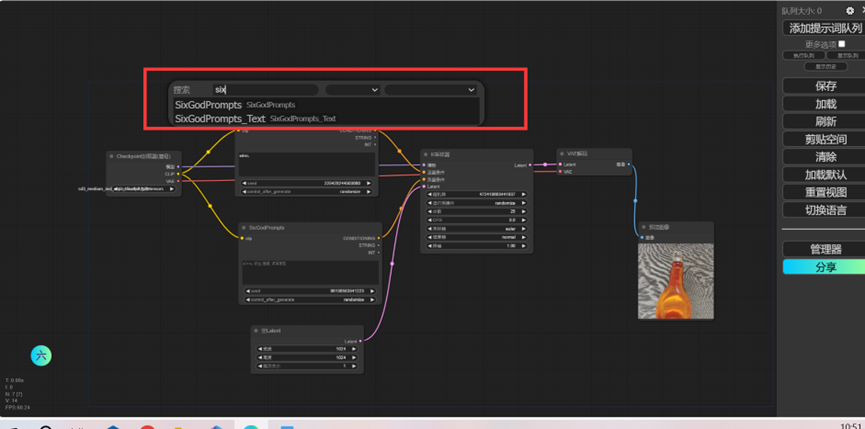Open euler sampler dropdown in K sampler
865x429 pixels.
(477, 228)
